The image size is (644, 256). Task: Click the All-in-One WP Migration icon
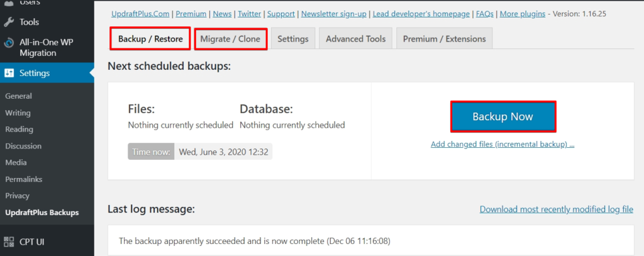(9, 43)
